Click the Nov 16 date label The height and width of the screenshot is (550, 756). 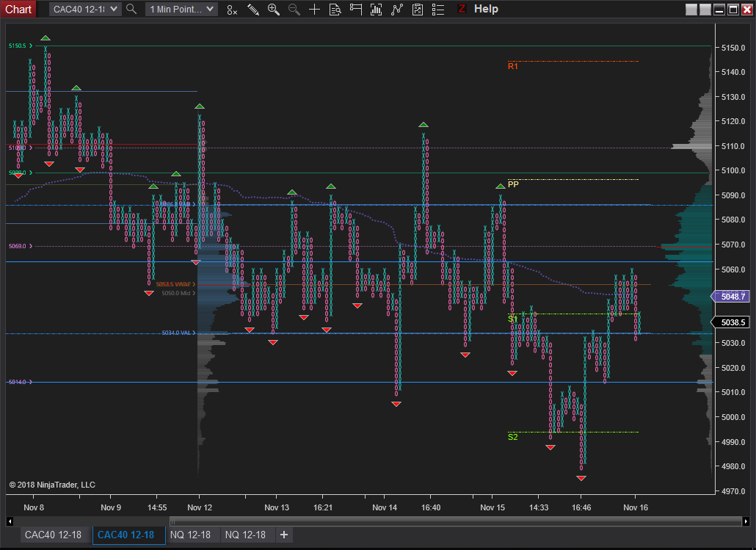tap(636, 507)
